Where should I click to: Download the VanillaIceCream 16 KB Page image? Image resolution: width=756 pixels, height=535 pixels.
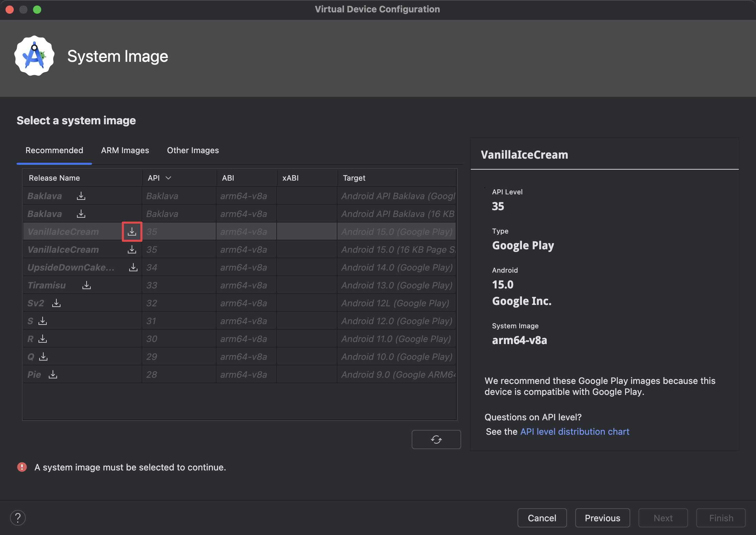[x=132, y=249]
